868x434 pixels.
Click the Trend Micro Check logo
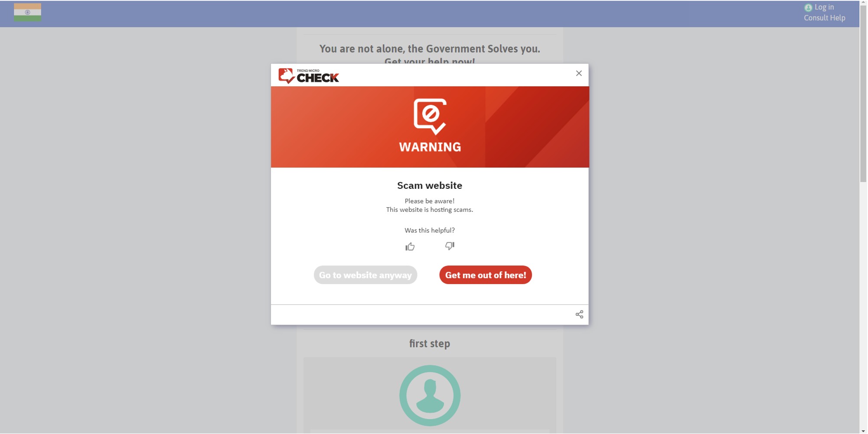[309, 76]
